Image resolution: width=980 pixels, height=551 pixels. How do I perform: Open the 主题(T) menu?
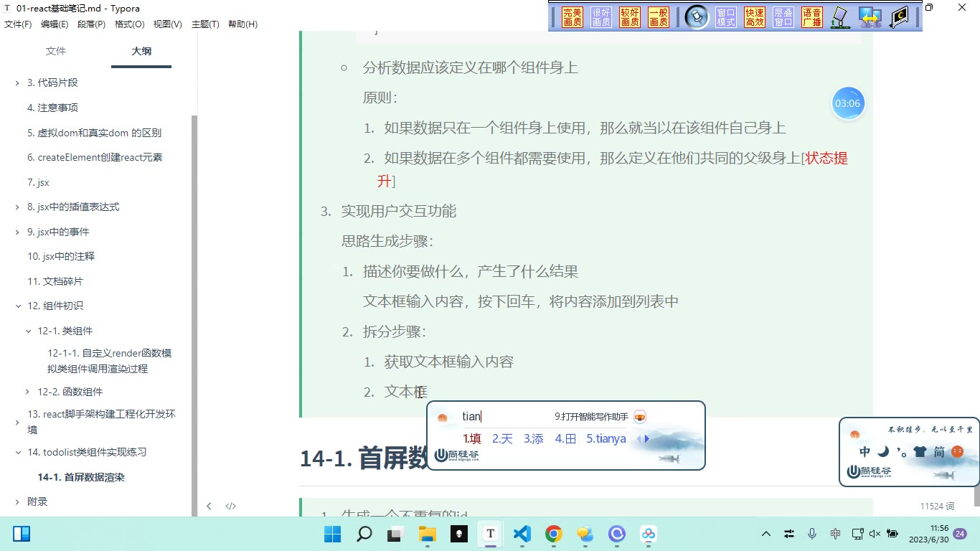tap(205, 24)
